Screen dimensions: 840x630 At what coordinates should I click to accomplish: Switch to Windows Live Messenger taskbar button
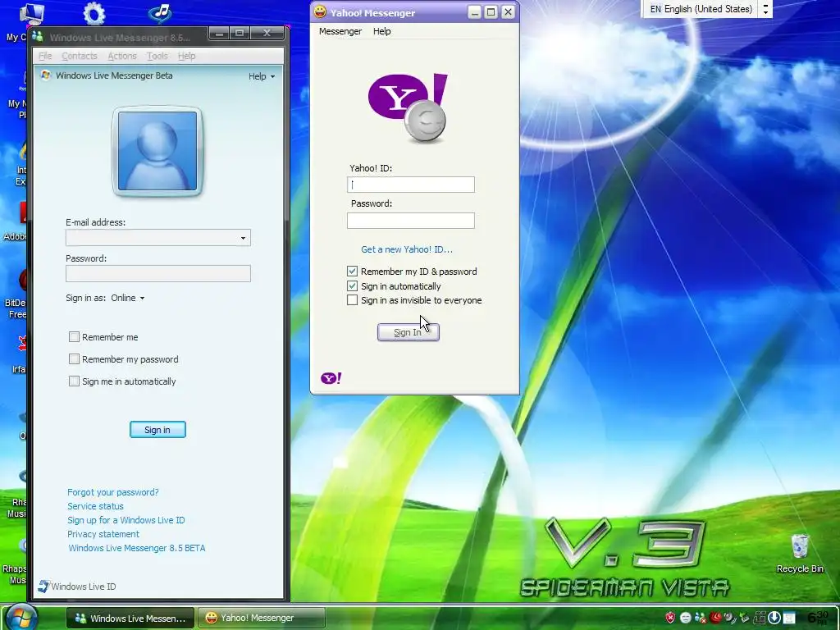(x=130, y=618)
